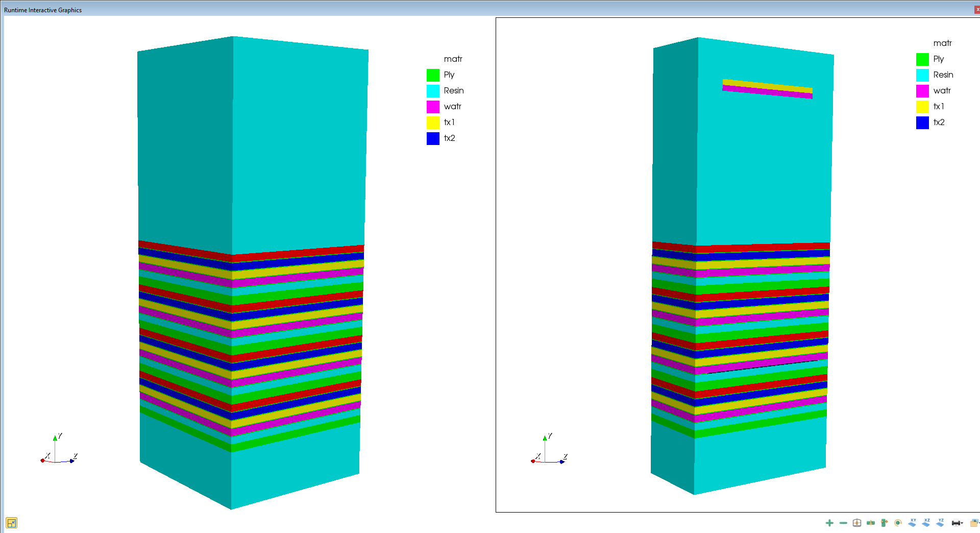This screenshot has width=980, height=533.
Task: Click the blue tx2 swatch in left legend
Action: tap(433, 138)
